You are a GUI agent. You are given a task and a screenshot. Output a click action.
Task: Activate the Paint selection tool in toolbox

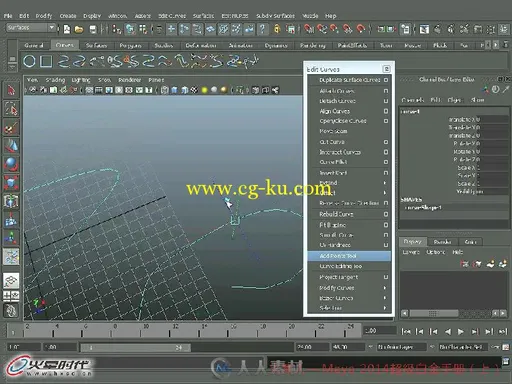click(x=11, y=128)
